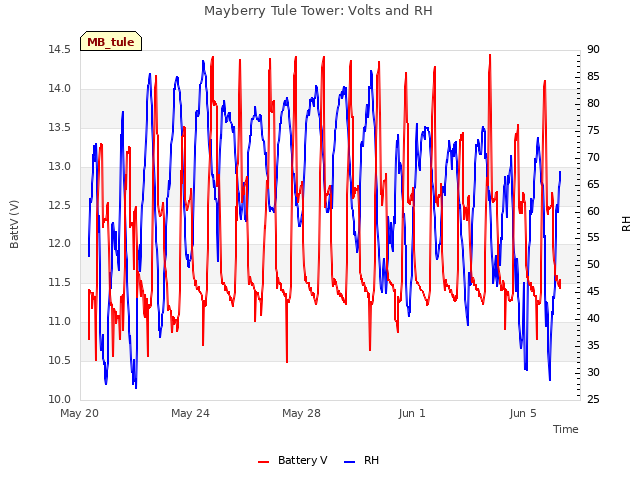Click the '10.0' left axis value
Viewport: 640px width, 480px height.
coord(60,399)
